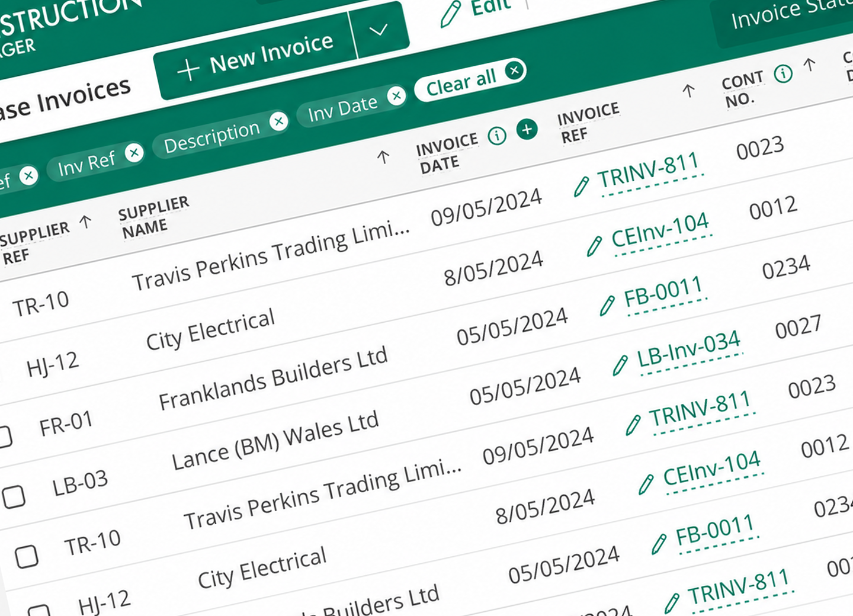Tick the checkbox beside the lower HJ-12
This screenshot has height=616, width=853.
pos(40,610)
